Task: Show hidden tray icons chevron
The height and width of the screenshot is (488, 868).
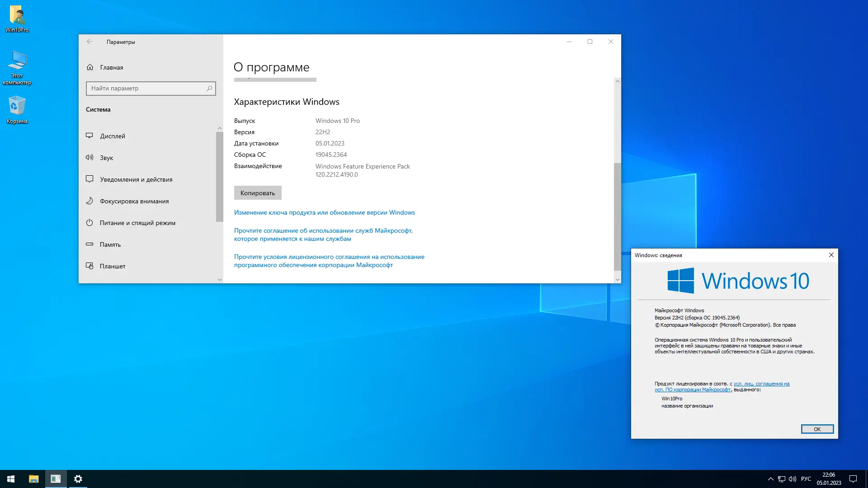Action: click(770, 479)
